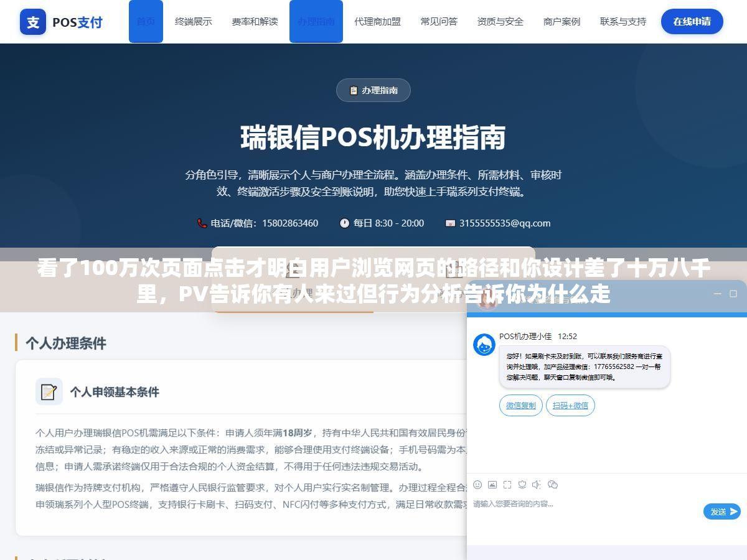
Task: Click the 瑞银信POS机办理指南 heading
Action: (x=374, y=138)
